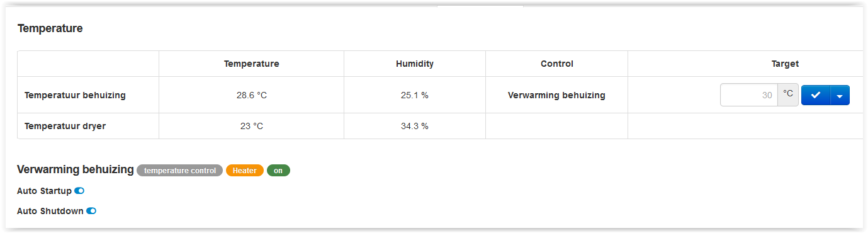
Task: Select the Temperature column header
Action: pos(251,64)
